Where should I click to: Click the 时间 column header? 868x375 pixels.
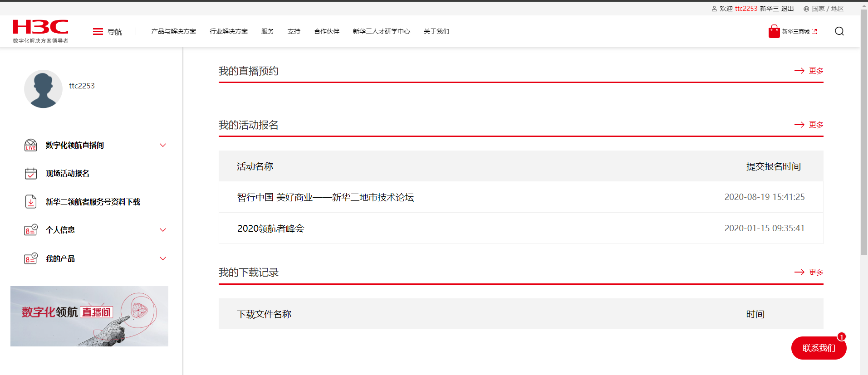755,314
